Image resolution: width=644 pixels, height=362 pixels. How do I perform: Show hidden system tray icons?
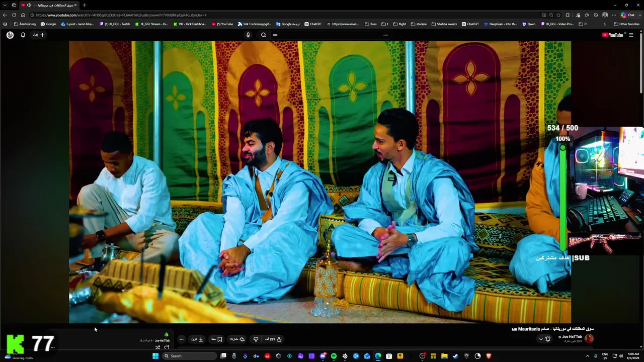pos(588,356)
